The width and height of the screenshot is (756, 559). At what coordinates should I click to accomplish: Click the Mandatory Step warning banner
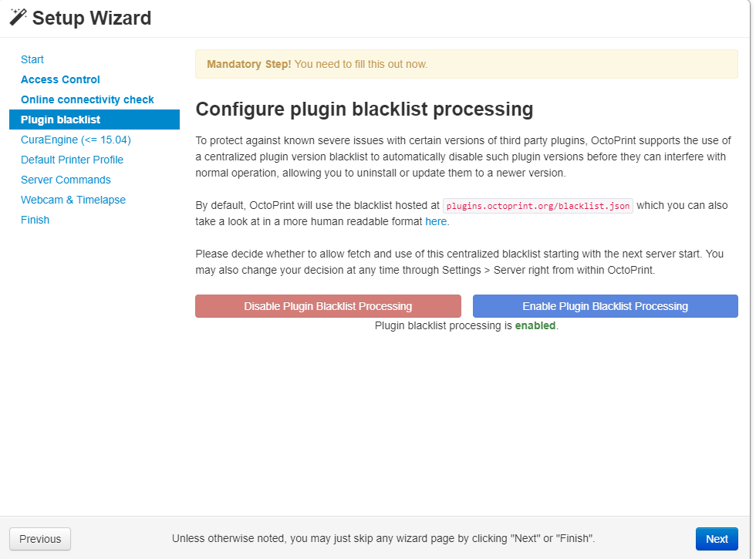[x=467, y=64]
